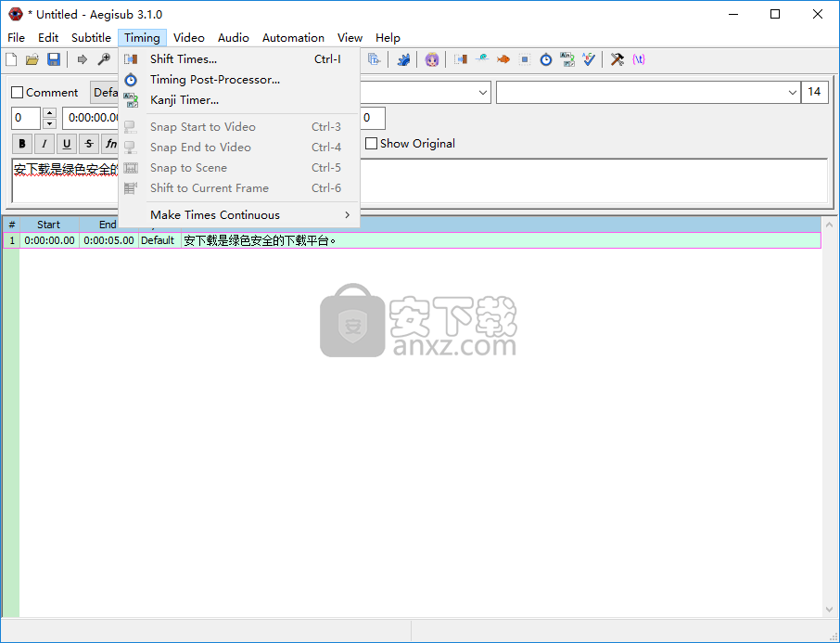The image size is (840, 643).
Task: Click row 1 Default style cell
Action: [158, 240]
